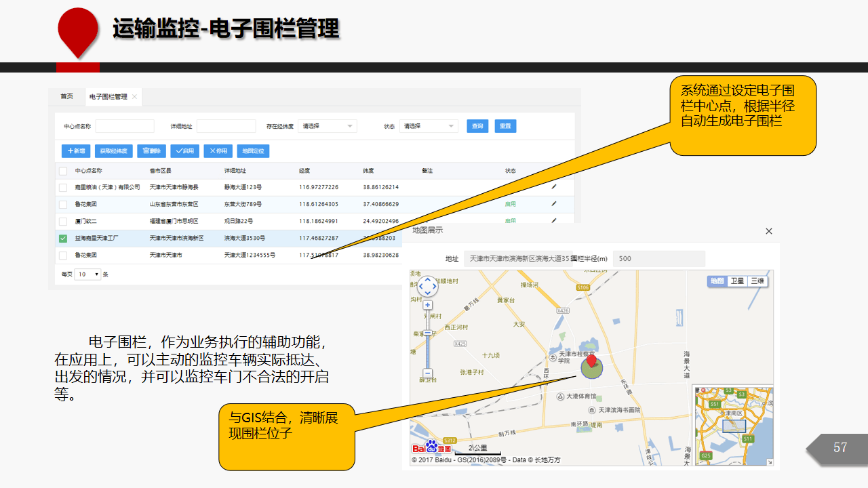868x488 pixels.
Task: Click the Baidu map logo
Action: point(432,447)
